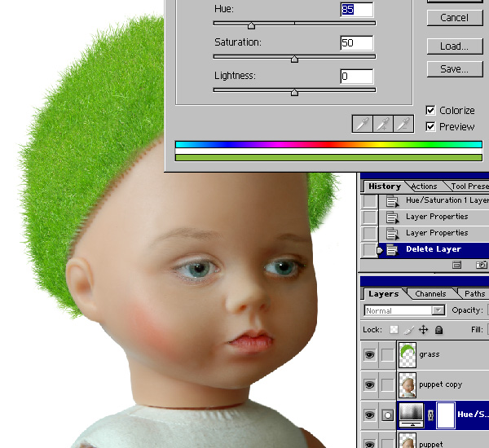Click the state icon beside Hue/Saturation 1 Layer

(x=392, y=201)
